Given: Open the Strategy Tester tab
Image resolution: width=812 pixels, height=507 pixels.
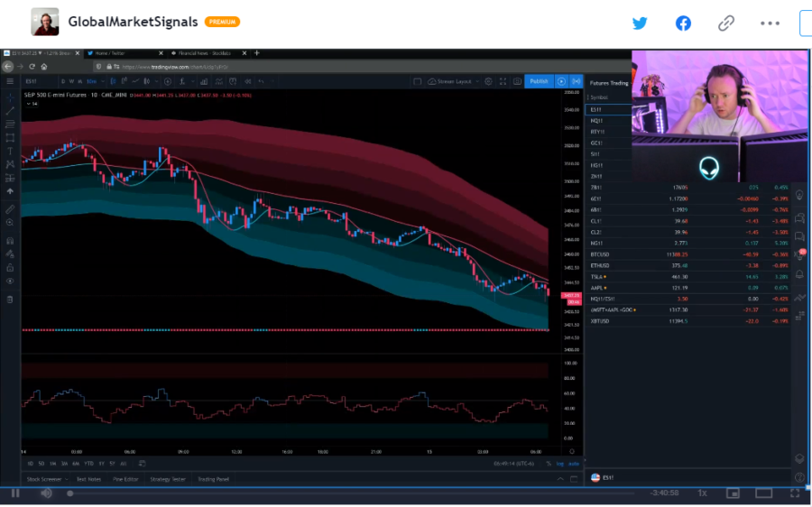Looking at the screenshot, I should (x=168, y=480).
